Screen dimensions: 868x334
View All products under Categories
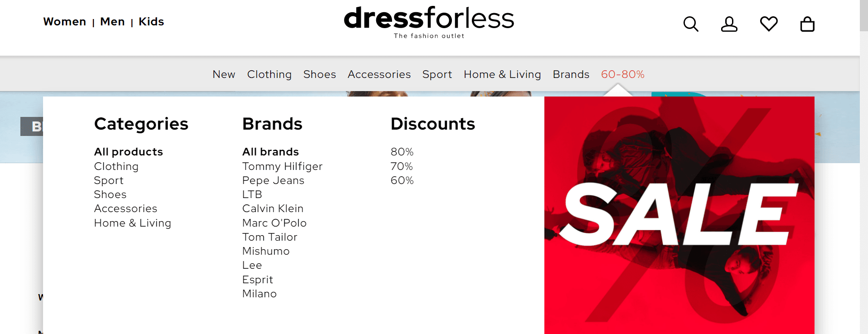[128, 152]
